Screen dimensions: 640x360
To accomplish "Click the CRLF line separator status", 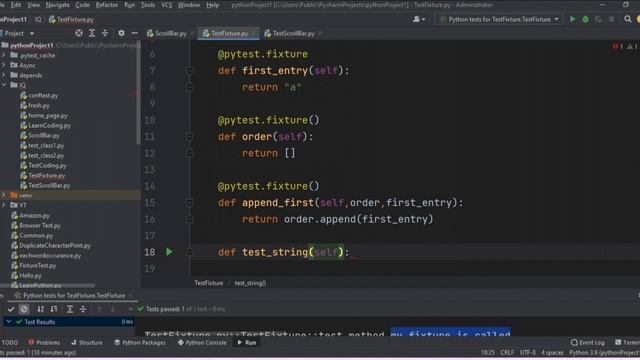I will pyautogui.click(x=507, y=352).
